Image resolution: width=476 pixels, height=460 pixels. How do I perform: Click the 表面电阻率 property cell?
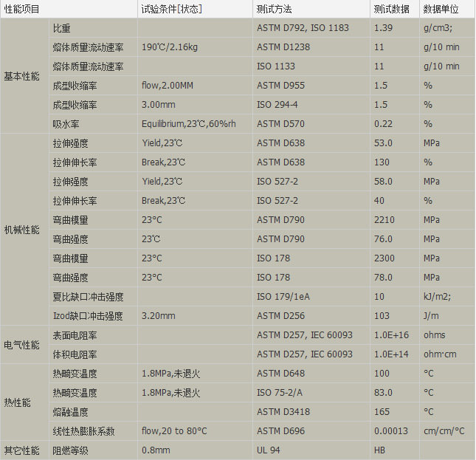click(93, 335)
